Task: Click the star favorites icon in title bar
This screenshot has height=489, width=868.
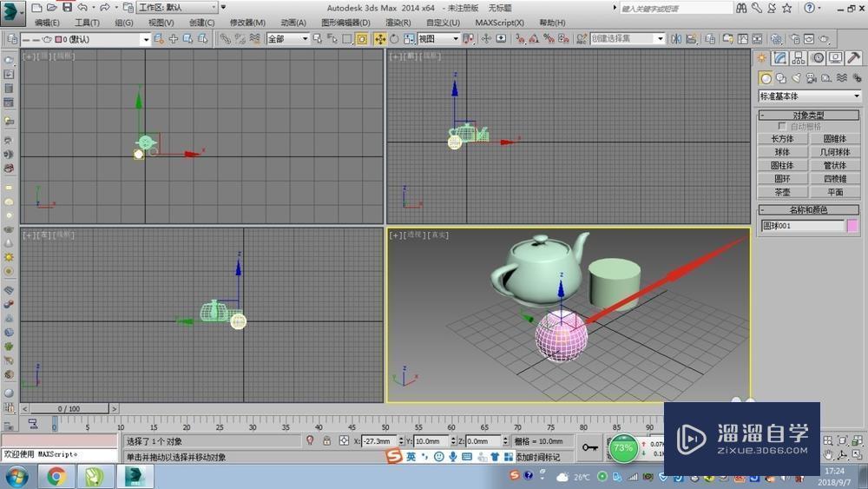Action: click(786, 9)
